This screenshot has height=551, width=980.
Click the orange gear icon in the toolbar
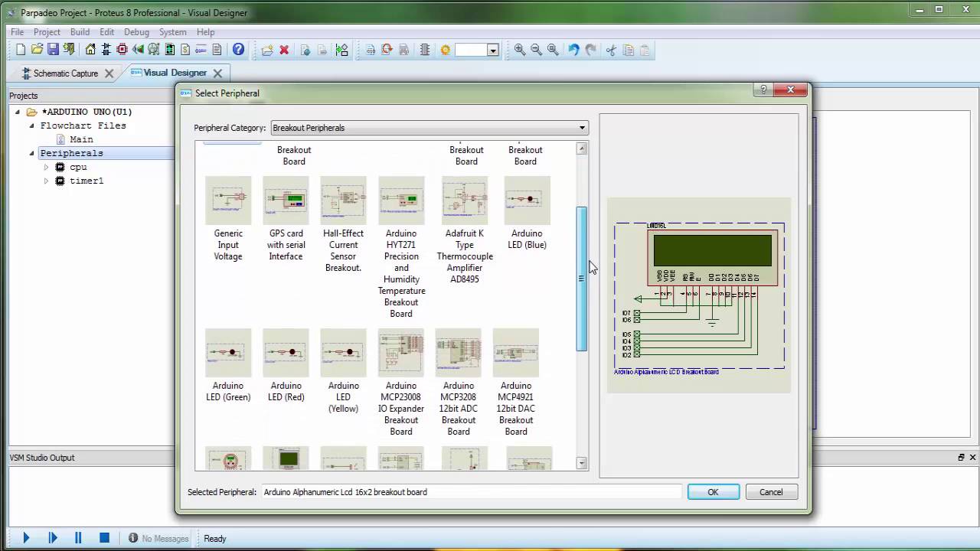coord(446,50)
